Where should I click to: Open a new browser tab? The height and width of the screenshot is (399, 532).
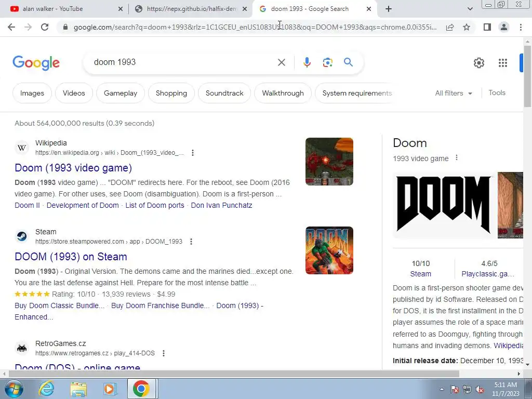(x=389, y=9)
